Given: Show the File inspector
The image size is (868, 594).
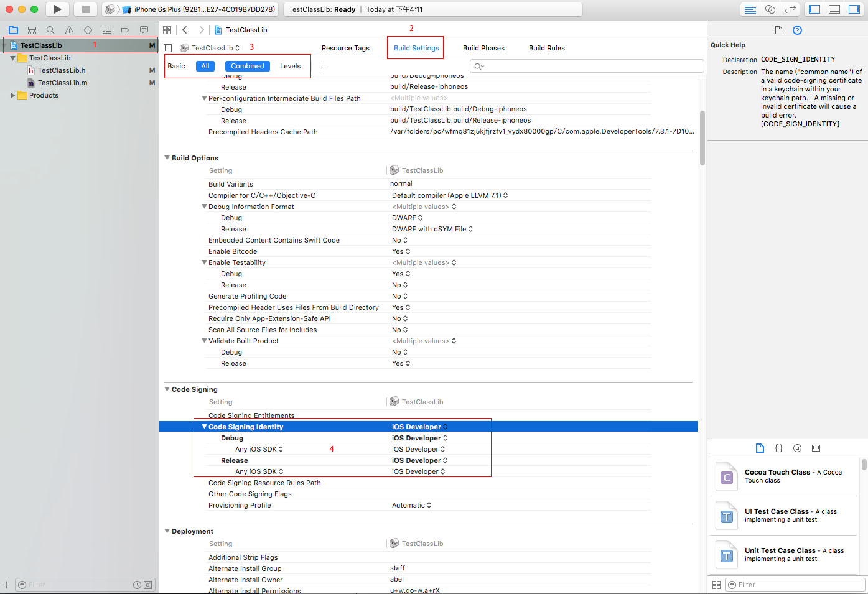Looking at the screenshot, I should [778, 30].
